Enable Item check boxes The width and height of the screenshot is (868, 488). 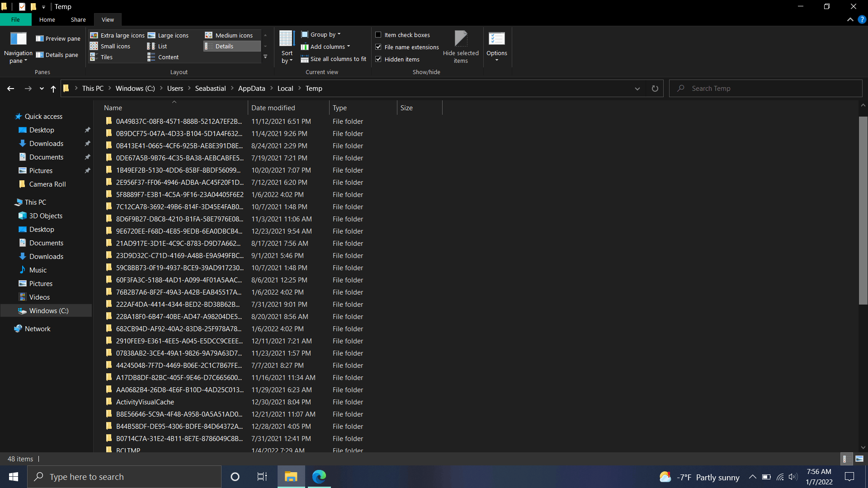(x=378, y=35)
